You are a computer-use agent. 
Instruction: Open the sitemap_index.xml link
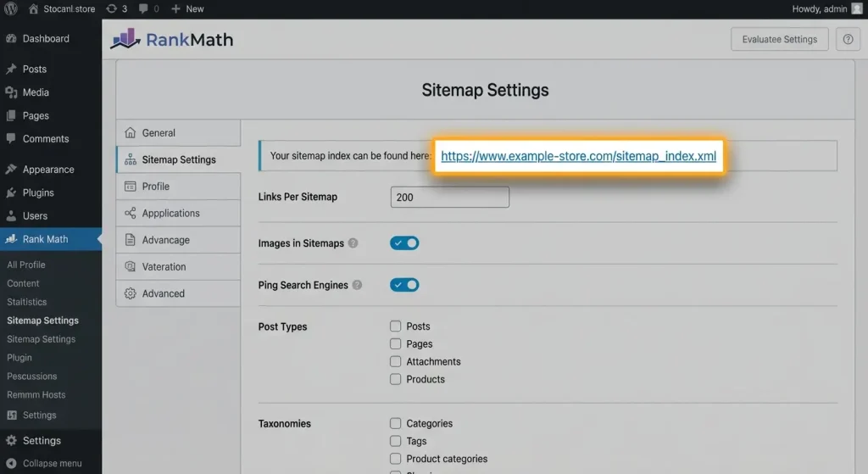pyautogui.click(x=578, y=156)
